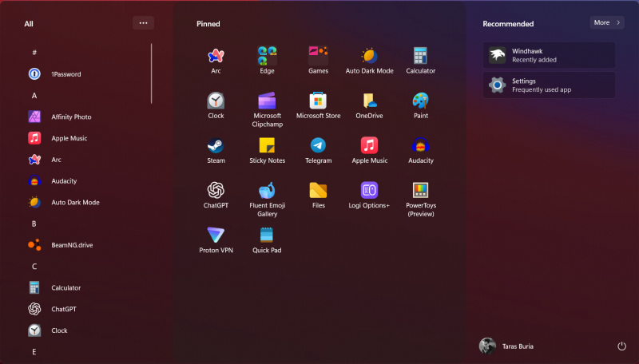This screenshot has width=639, height=364.
Task: Open the Files app
Action: click(x=318, y=195)
